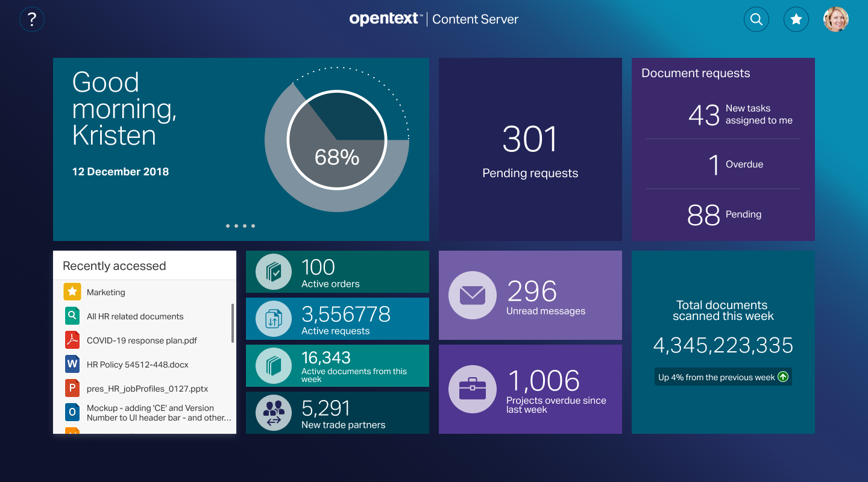868x482 pixels.
Task: Click the favorites star in the header
Action: coord(796,19)
